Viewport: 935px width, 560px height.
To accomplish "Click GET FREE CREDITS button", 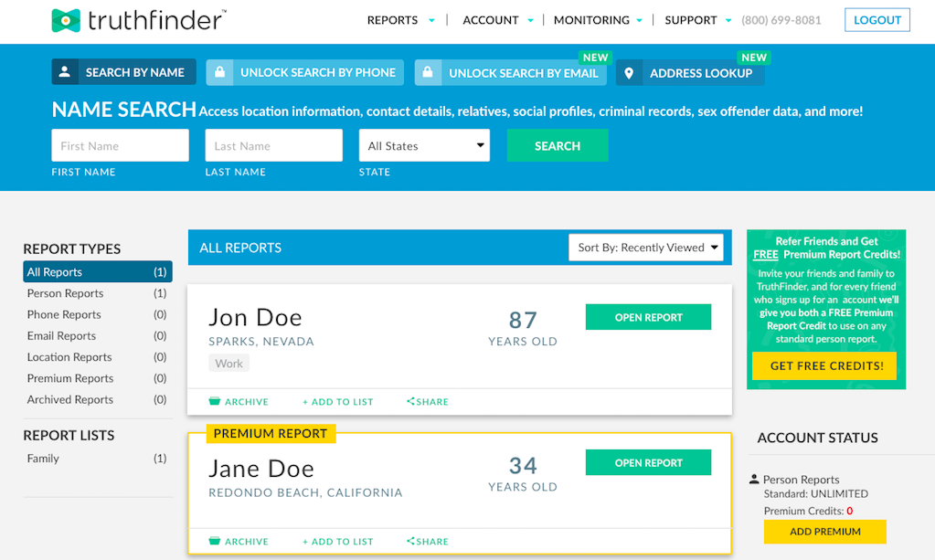I will tap(824, 365).
